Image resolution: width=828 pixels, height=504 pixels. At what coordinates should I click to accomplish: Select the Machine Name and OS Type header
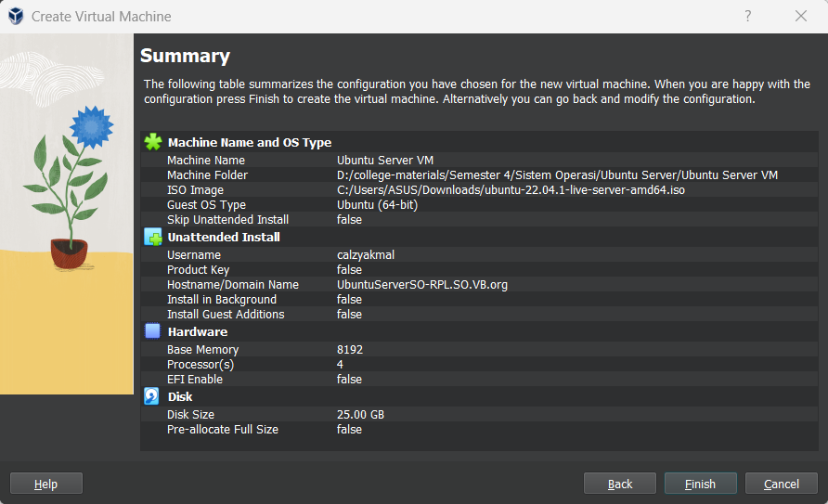tap(250, 143)
